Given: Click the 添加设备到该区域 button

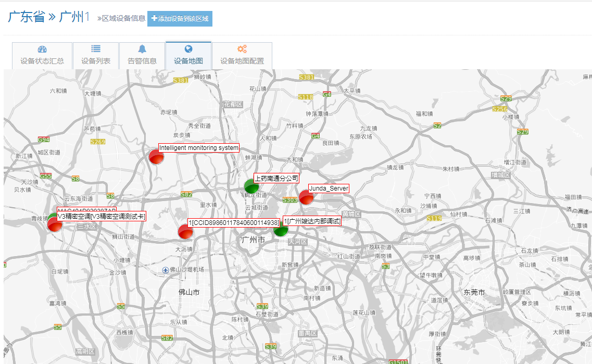Looking at the screenshot, I should [180, 19].
